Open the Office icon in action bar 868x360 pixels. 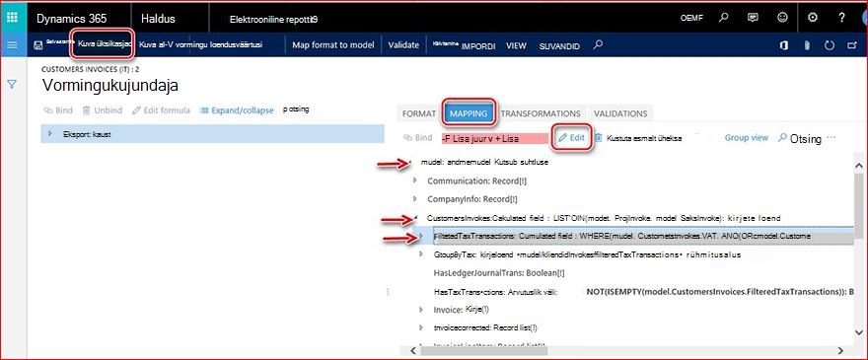784,45
